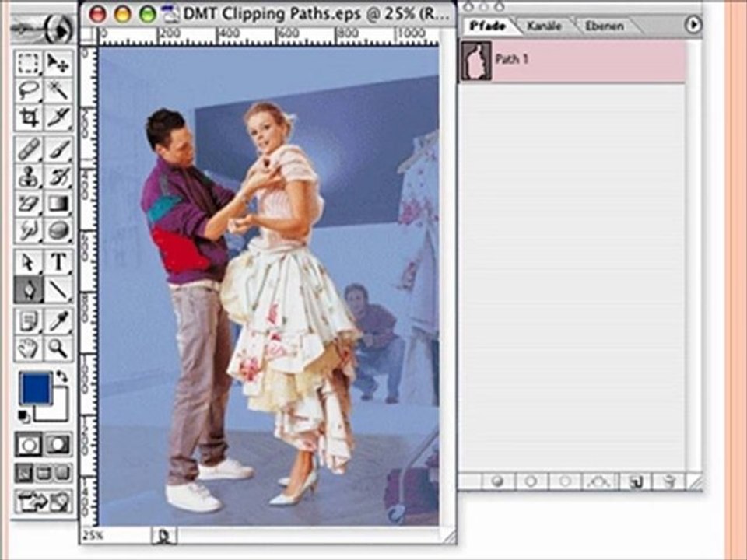Select the Move tool
The width and height of the screenshot is (747, 560).
(x=58, y=63)
